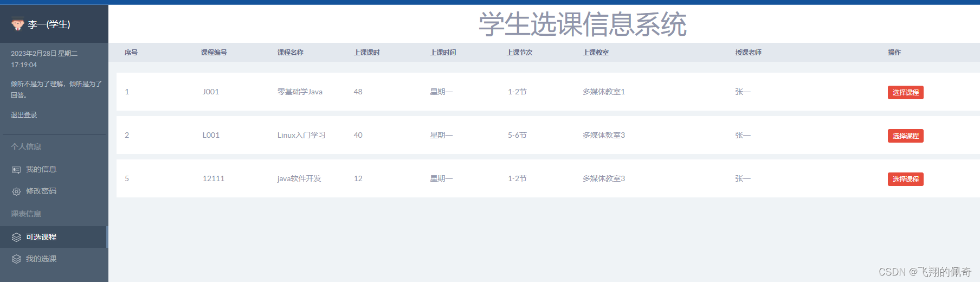
Task: Click 选择课程 for java软件开发
Action: (x=905, y=179)
